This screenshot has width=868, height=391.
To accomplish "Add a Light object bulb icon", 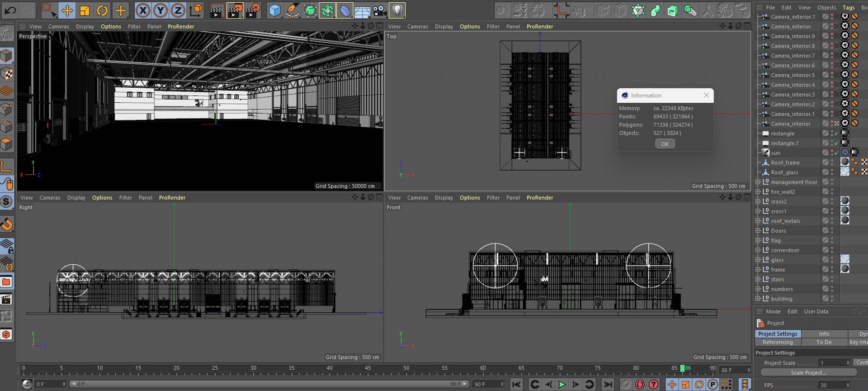I will 397,10.
